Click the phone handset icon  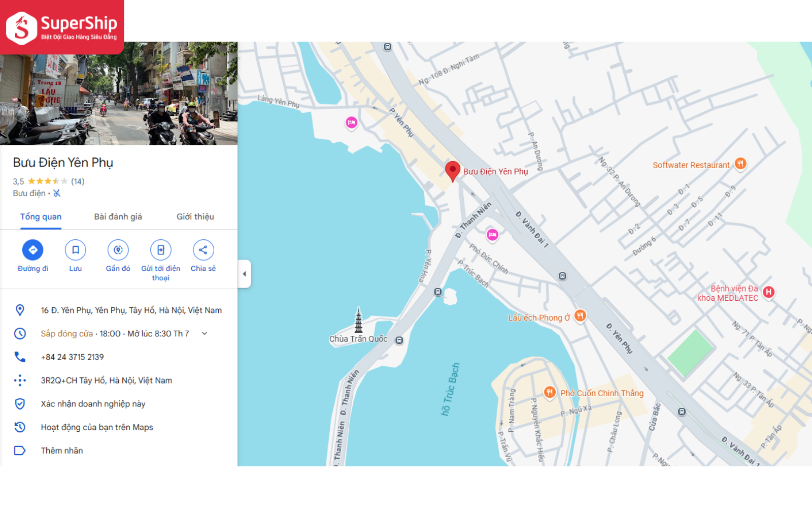[20, 357]
